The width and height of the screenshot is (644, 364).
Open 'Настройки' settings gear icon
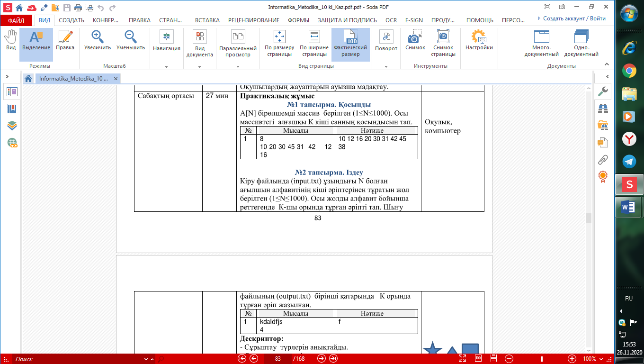[x=479, y=40]
